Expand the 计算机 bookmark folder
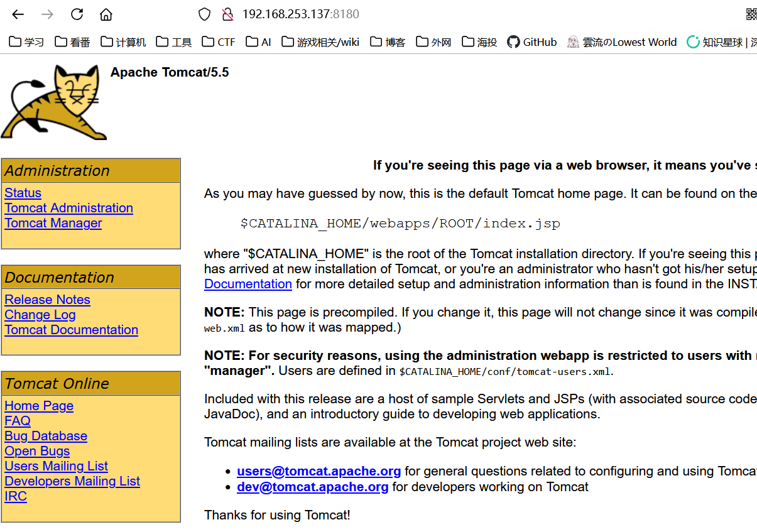This screenshot has width=757, height=532. [123, 42]
